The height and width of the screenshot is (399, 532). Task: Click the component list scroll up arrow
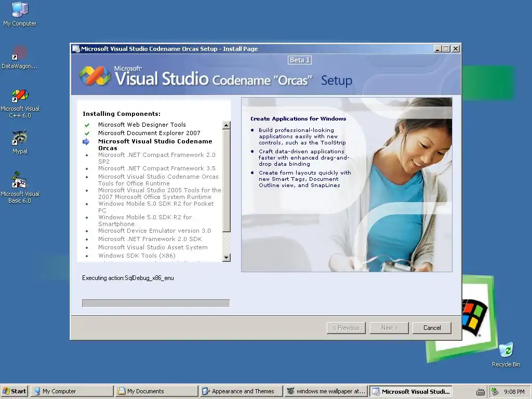[x=227, y=125]
